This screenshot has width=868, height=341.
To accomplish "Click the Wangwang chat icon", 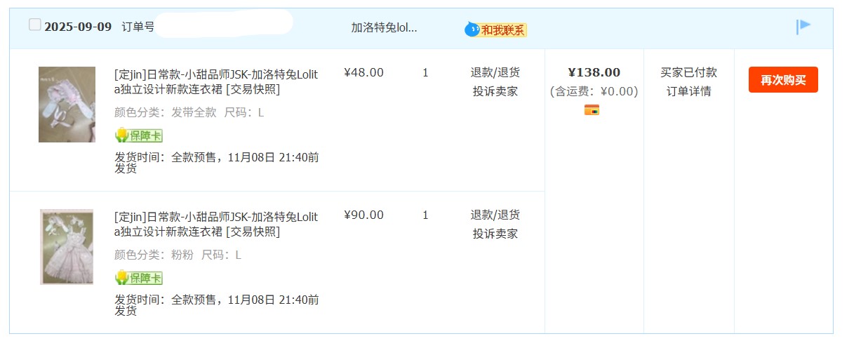I will (x=472, y=29).
